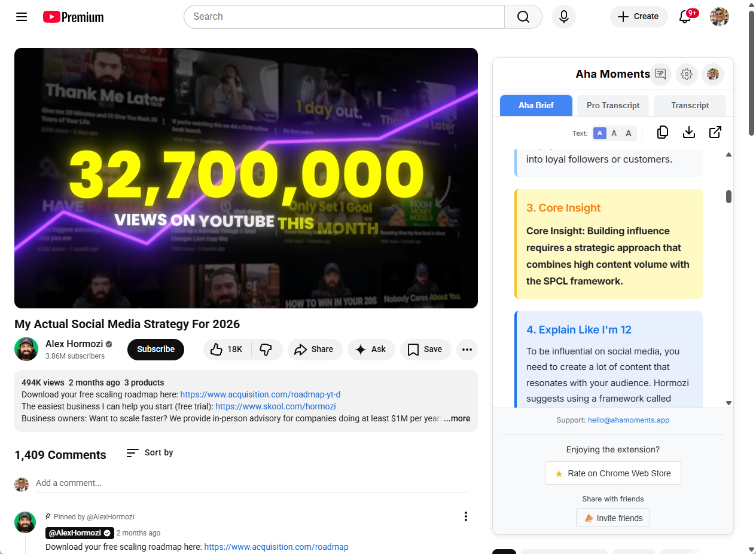Open account avatar in YouTube header

click(x=720, y=17)
